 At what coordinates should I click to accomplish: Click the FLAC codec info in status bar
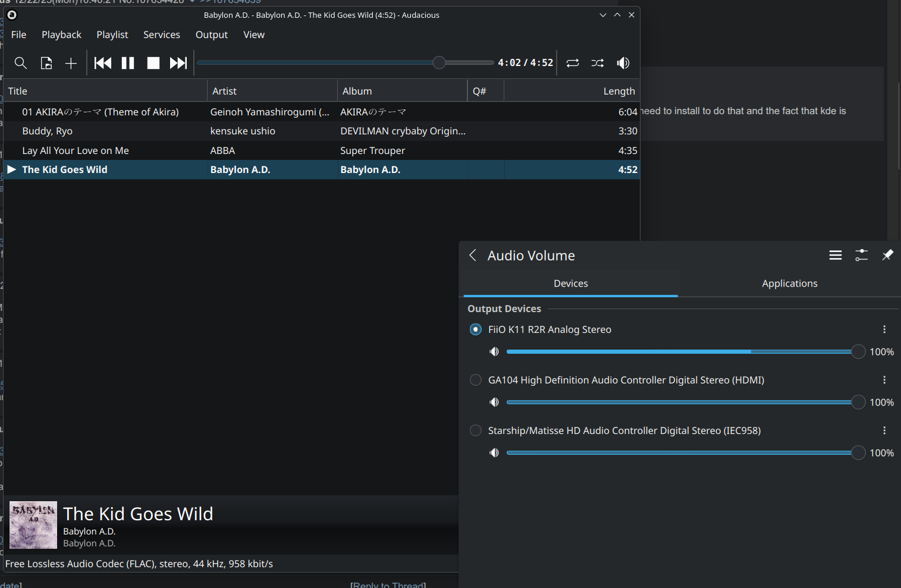139,564
